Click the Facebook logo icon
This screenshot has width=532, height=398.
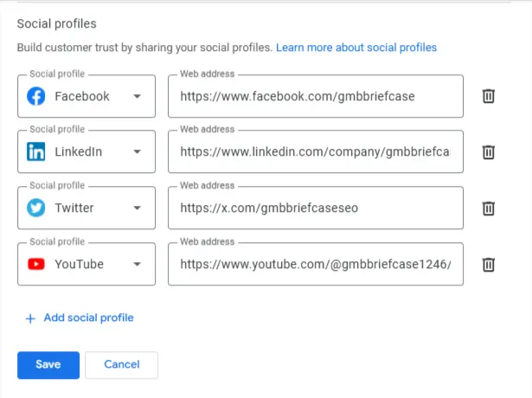(36, 96)
